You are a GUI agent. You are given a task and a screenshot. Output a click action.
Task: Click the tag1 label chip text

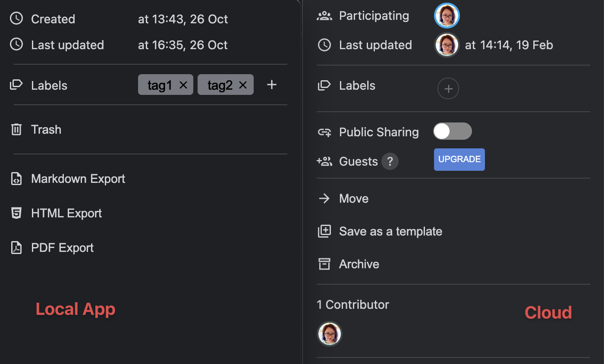(x=160, y=85)
